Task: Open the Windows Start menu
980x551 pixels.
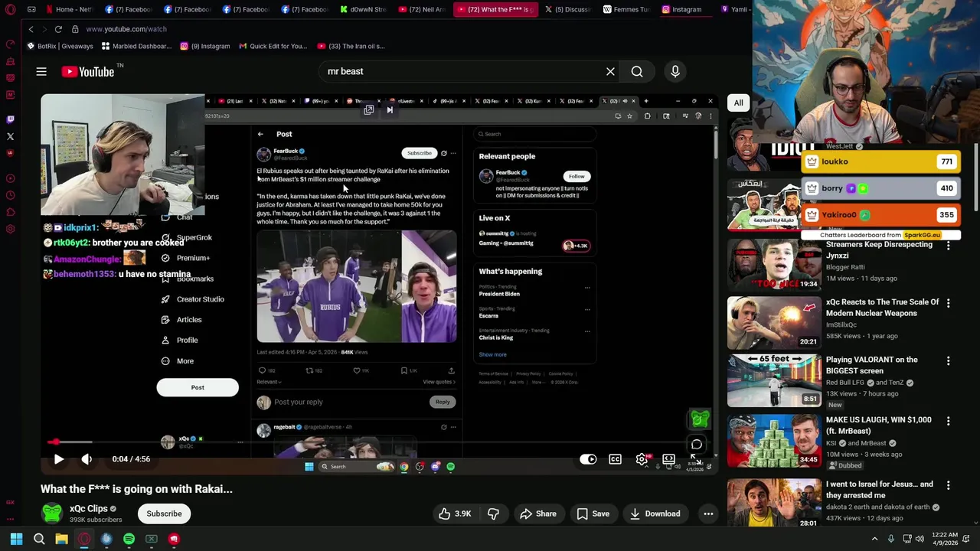Action: (x=16, y=539)
